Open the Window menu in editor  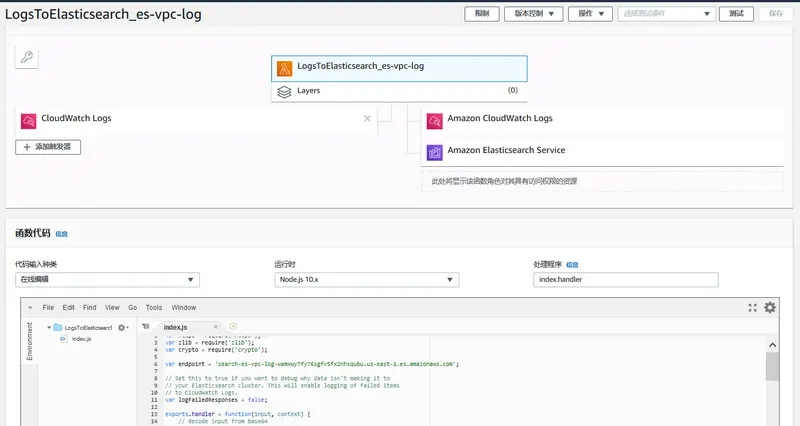click(184, 308)
